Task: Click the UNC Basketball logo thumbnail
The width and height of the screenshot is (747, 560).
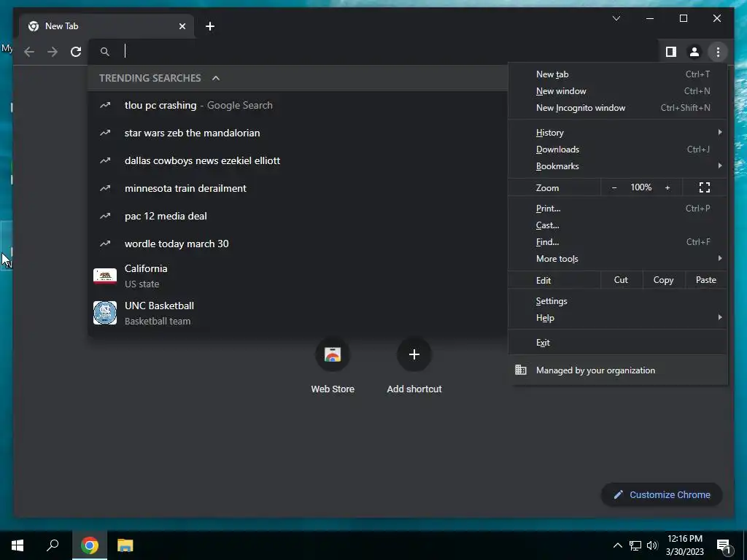Action: 105,313
